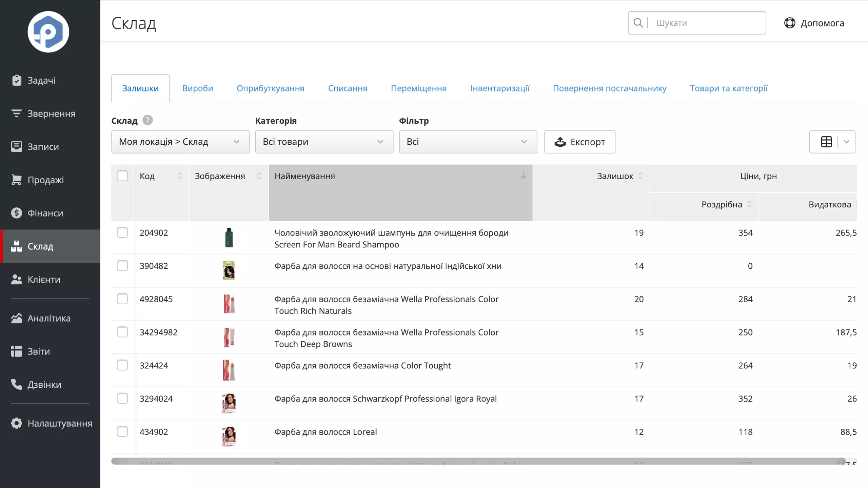The width and height of the screenshot is (868, 488).
Task: Click the Звіти table icon in sidebar
Action: point(16,351)
